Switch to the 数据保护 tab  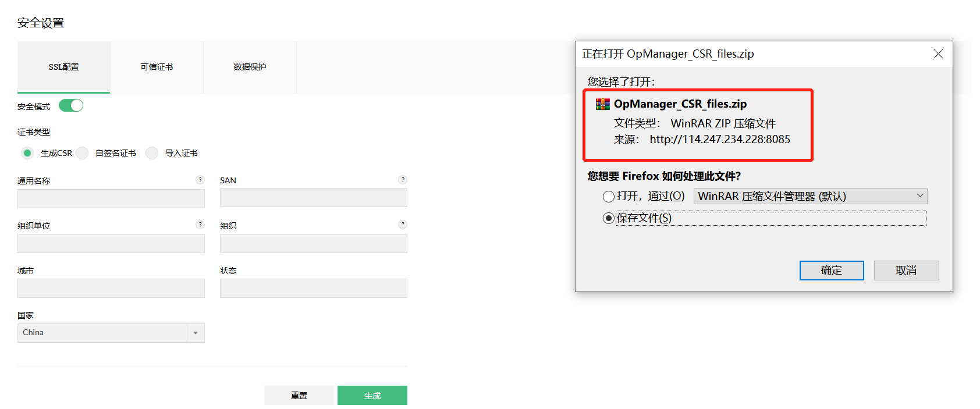(x=250, y=67)
